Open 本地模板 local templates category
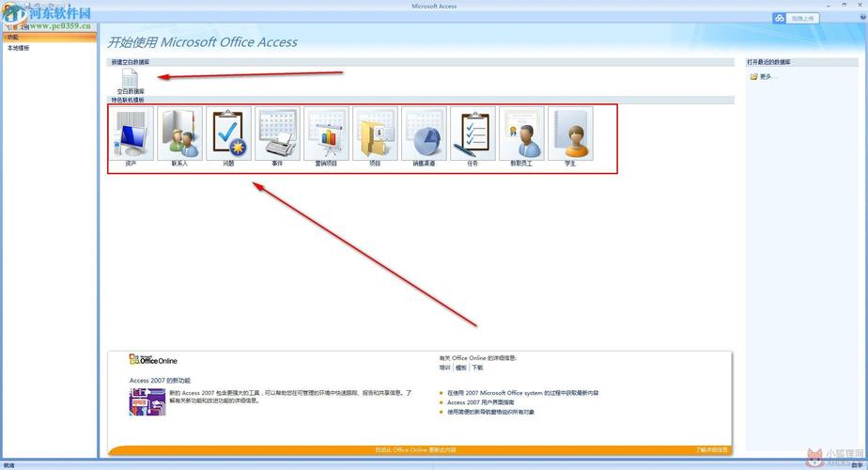 tap(18, 48)
